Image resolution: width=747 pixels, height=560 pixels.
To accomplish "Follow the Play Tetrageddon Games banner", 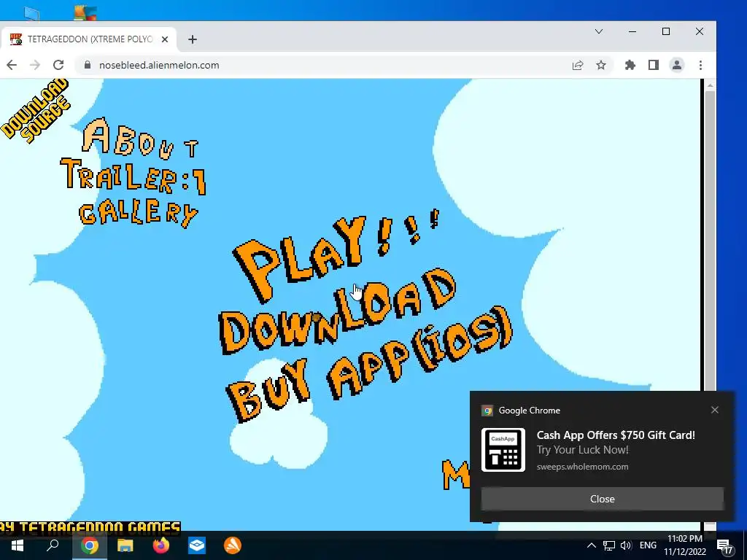I will pyautogui.click(x=90, y=526).
